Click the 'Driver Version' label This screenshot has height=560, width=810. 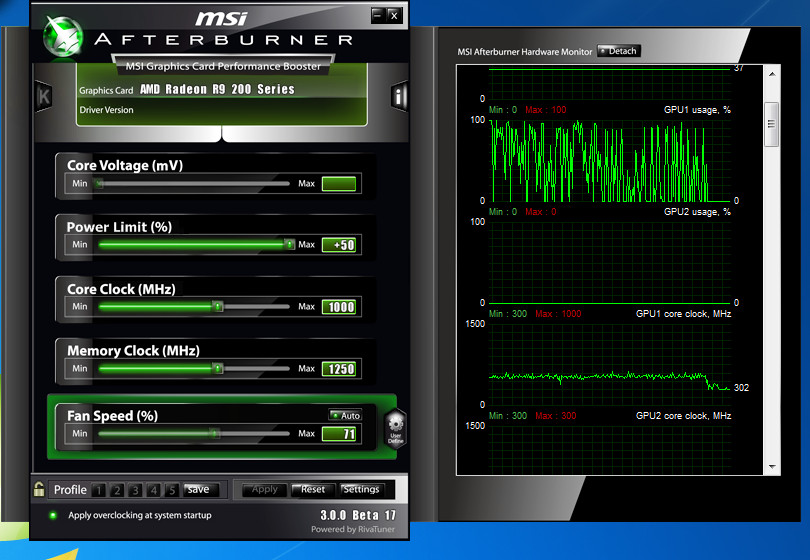pos(106,110)
